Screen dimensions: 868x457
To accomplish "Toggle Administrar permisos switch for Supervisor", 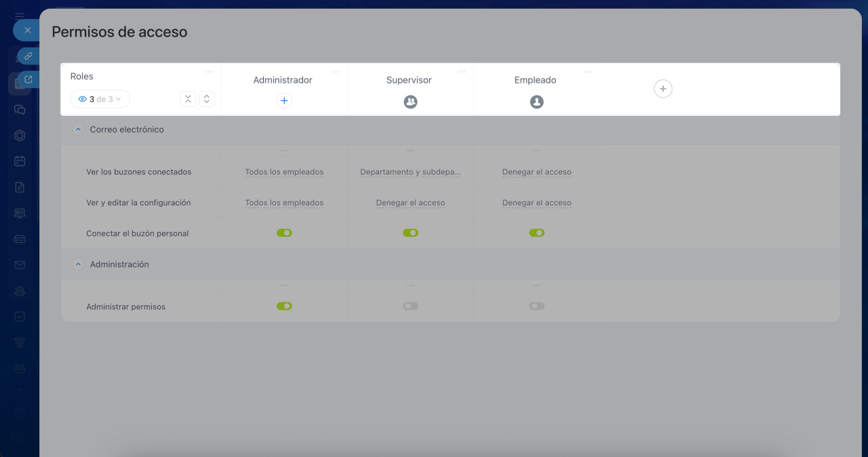I will (410, 306).
